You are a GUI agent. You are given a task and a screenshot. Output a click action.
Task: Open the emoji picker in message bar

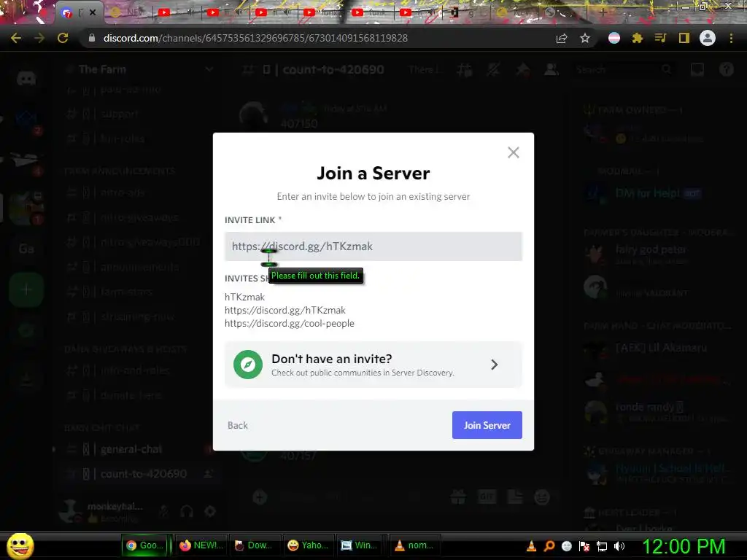(x=542, y=497)
